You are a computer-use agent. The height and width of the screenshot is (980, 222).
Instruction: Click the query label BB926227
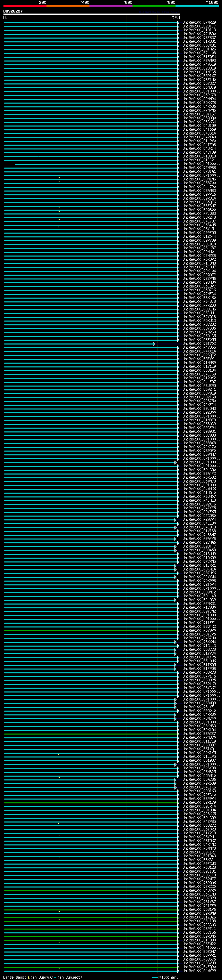coord(13,11)
